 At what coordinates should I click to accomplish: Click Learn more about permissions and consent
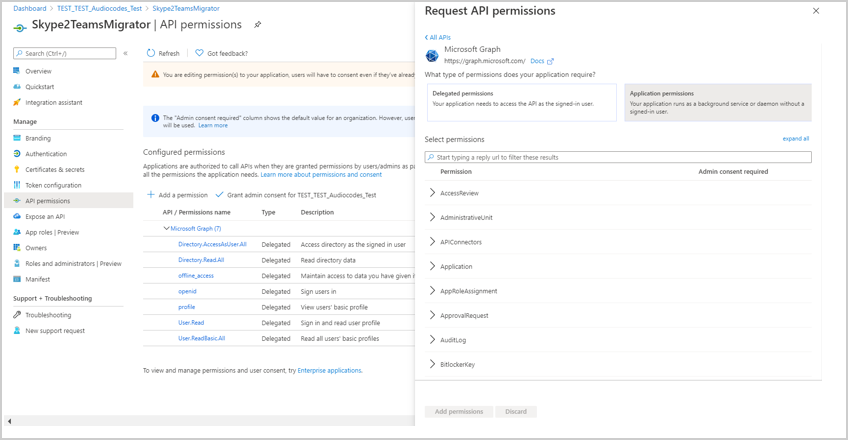point(321,175)
